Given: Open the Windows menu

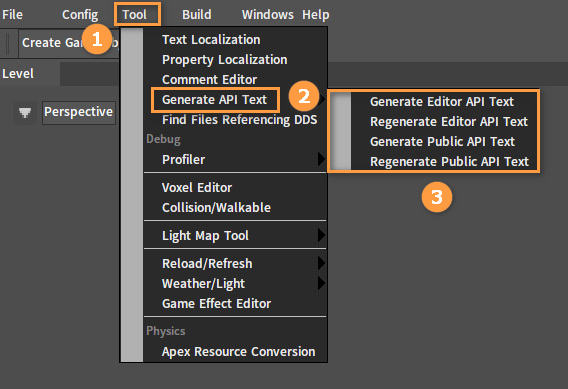Looking at the screenshot, I should (x=267, y=14).
